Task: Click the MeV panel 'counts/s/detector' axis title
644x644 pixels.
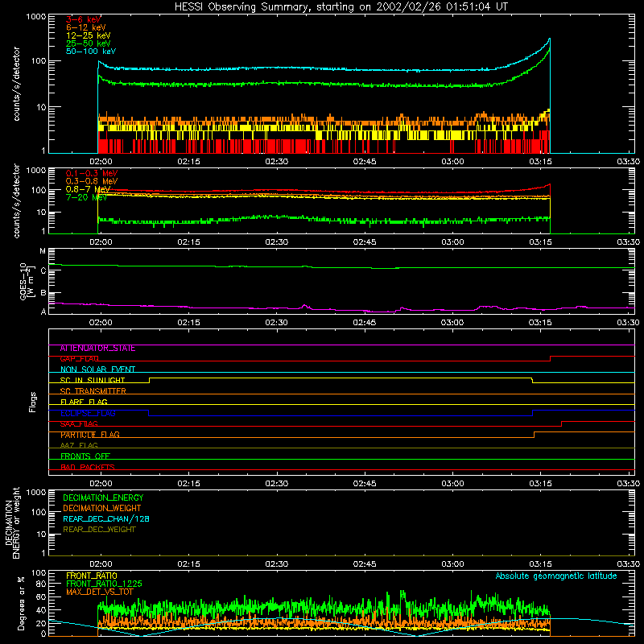Action: (16, 200)
